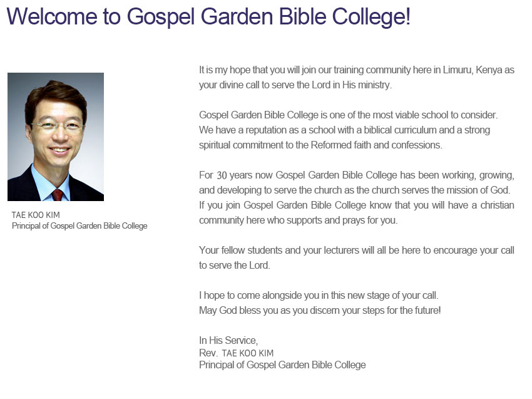532x399 pixels.
Task: Click the For 30 years now sentence
Action: (x=356, y=175)
